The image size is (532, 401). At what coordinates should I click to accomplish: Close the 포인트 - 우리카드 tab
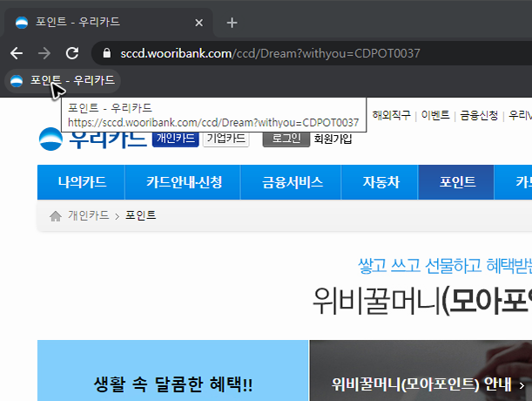coord(199,23)
